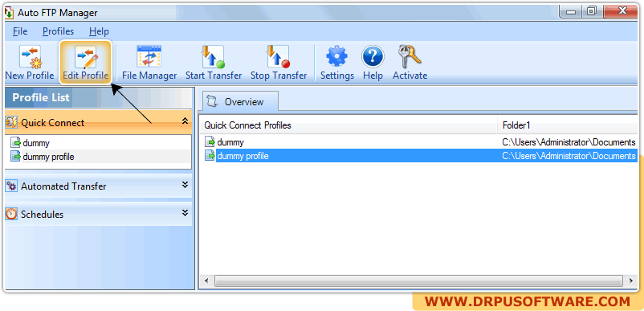Open the File menu
The image size is (644, 311).
[x=20, y=31]
